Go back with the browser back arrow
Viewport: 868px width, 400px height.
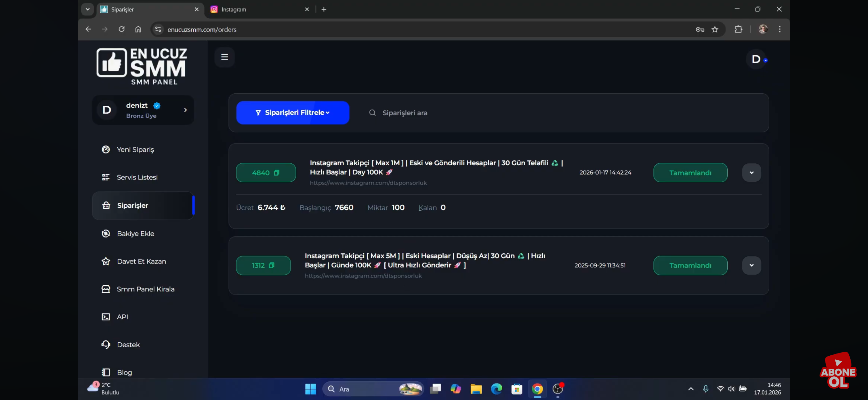point(88,29)
